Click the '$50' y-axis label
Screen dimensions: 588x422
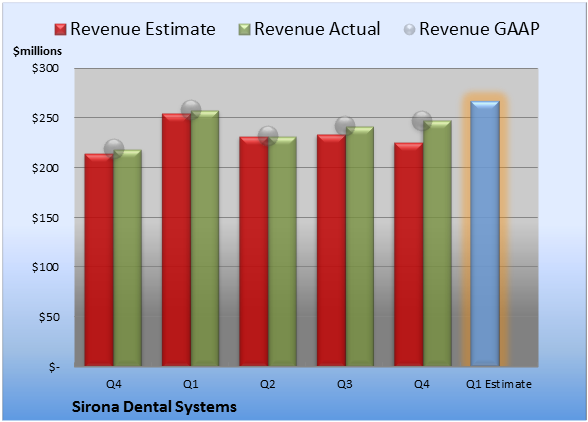click(49, 317)
